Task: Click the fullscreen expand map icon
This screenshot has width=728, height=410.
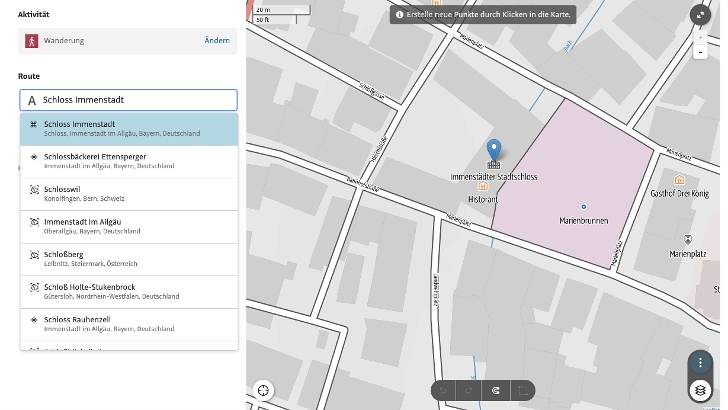Action: click(x=701, y=14)
